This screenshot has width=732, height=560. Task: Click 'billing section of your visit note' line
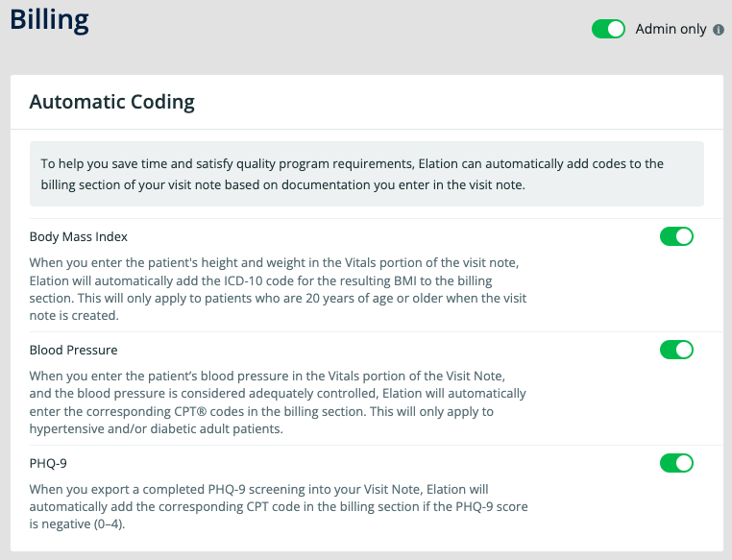pos(282,184)
